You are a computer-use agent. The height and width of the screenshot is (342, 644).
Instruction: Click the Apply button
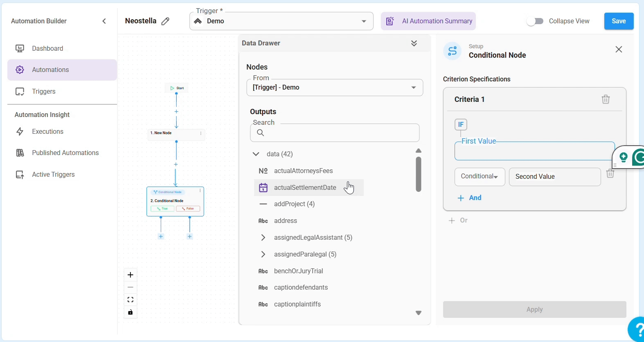click(534, 310)
